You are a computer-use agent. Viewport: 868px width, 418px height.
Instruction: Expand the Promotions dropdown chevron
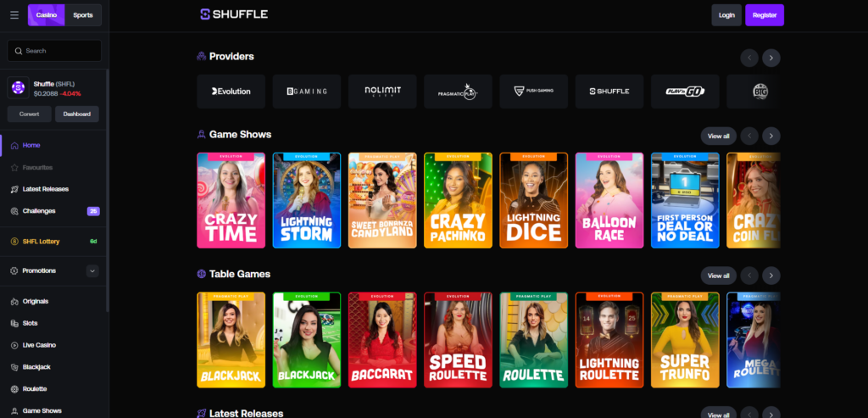click(x=92, y=270)
